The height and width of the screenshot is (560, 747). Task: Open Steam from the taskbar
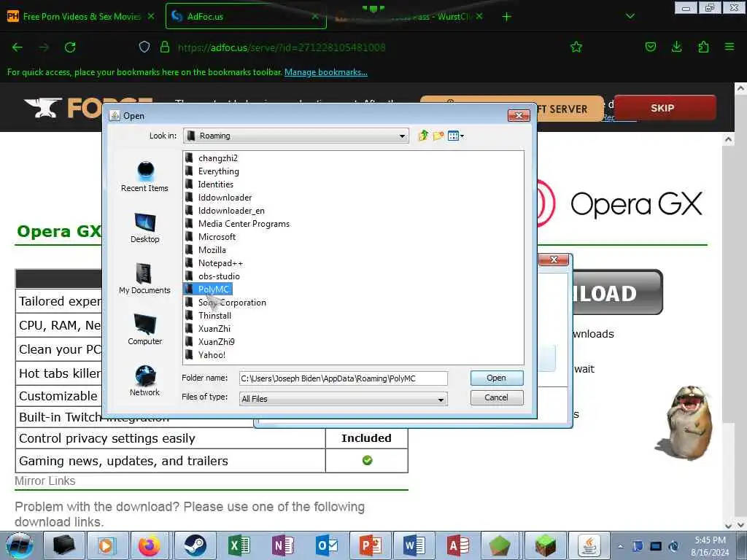pyautogui.click(x=195, y=545)
